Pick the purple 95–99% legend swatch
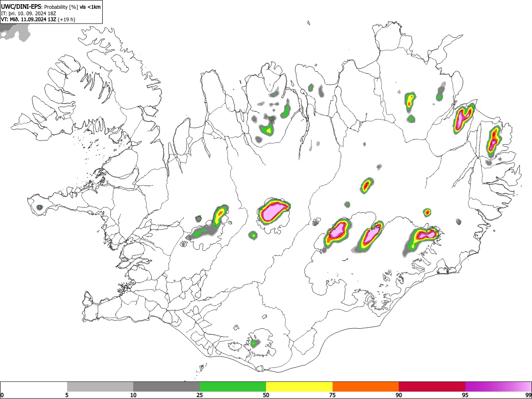The width and height of the screenshot is (532, 399). pyautogui.click(x=498, y=387)
